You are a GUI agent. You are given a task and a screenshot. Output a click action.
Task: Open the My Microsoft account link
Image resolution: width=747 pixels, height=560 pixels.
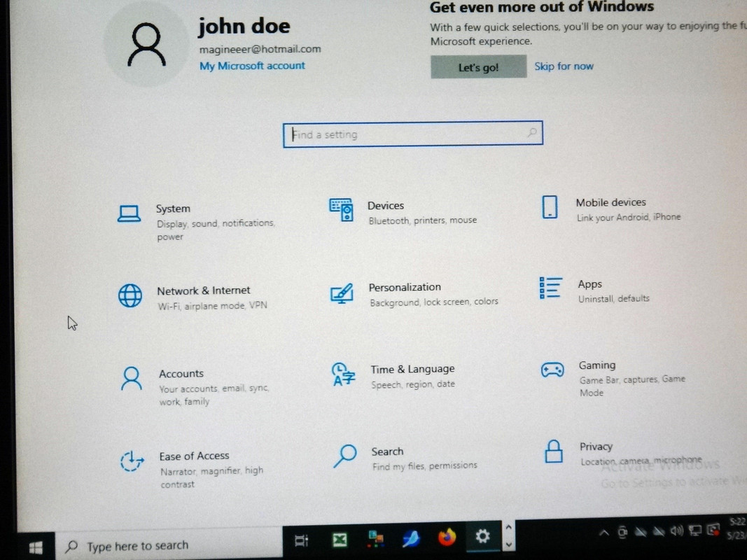pos(252,66)
